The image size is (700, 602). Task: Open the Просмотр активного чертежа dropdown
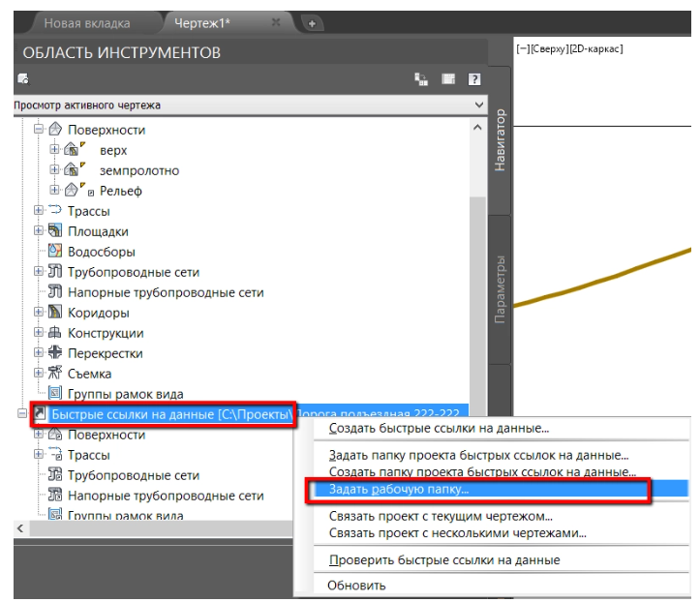(476, 104)
